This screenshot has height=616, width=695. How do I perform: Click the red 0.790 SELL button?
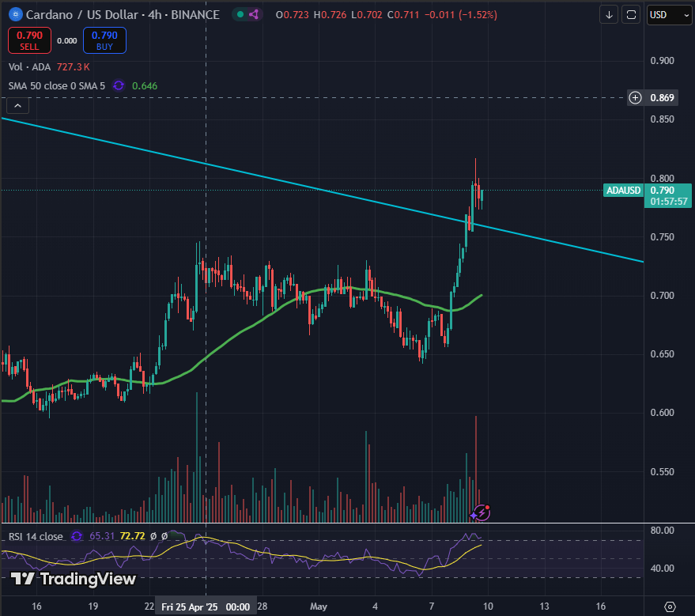coord(30,40)
